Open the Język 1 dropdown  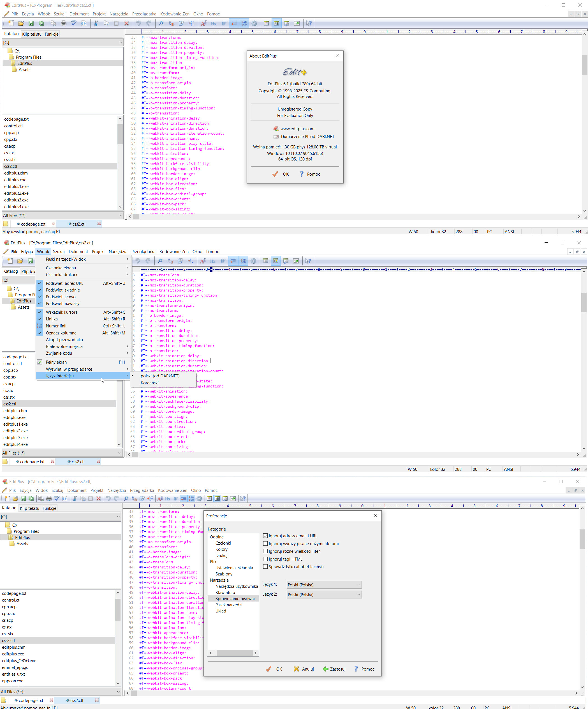click(324, 585)
